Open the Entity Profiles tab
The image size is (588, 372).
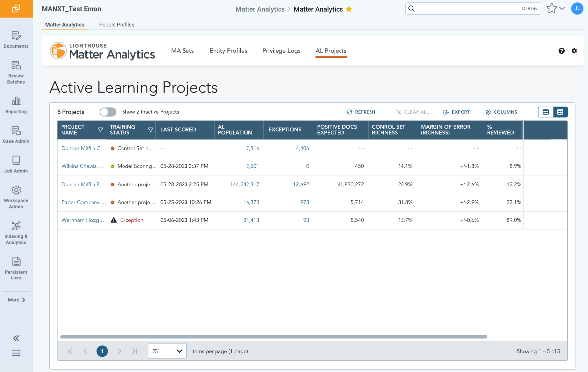coord(228,51)
